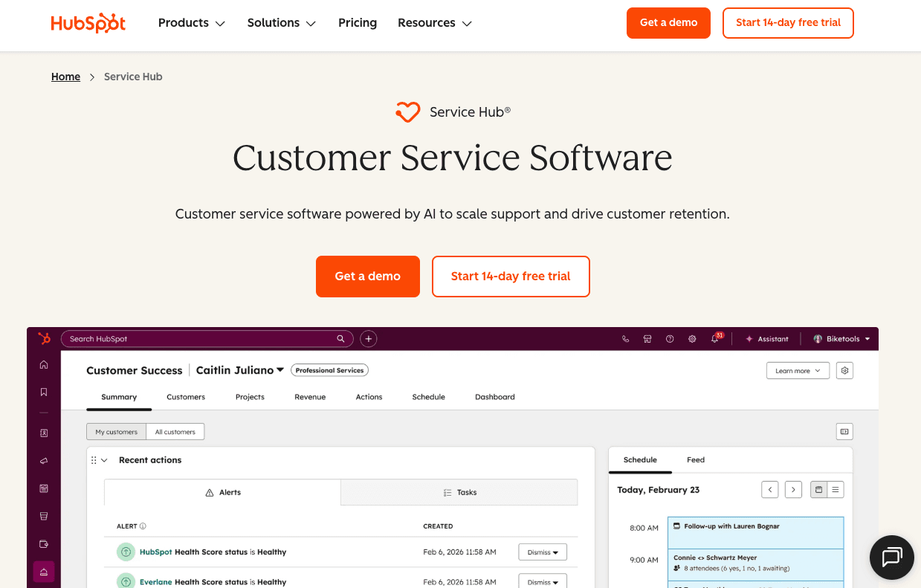
Task: Follow the Home breadcrumb link
Action: point(65,77)
